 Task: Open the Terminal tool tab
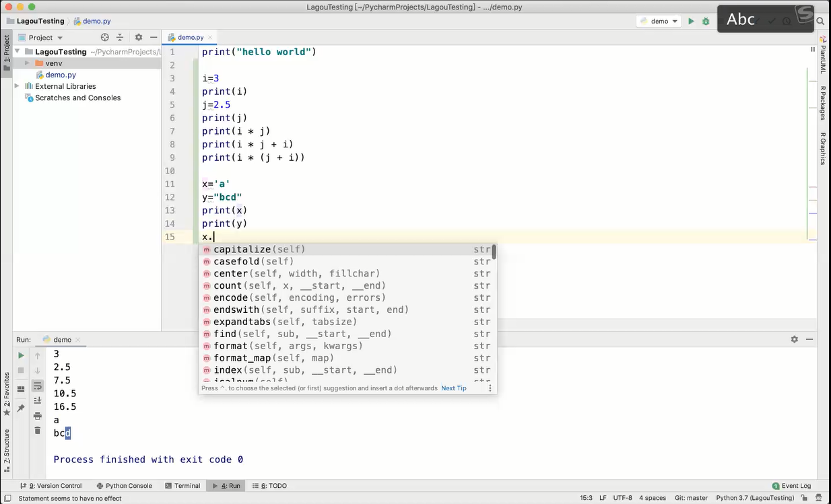(x=182, y=486)
